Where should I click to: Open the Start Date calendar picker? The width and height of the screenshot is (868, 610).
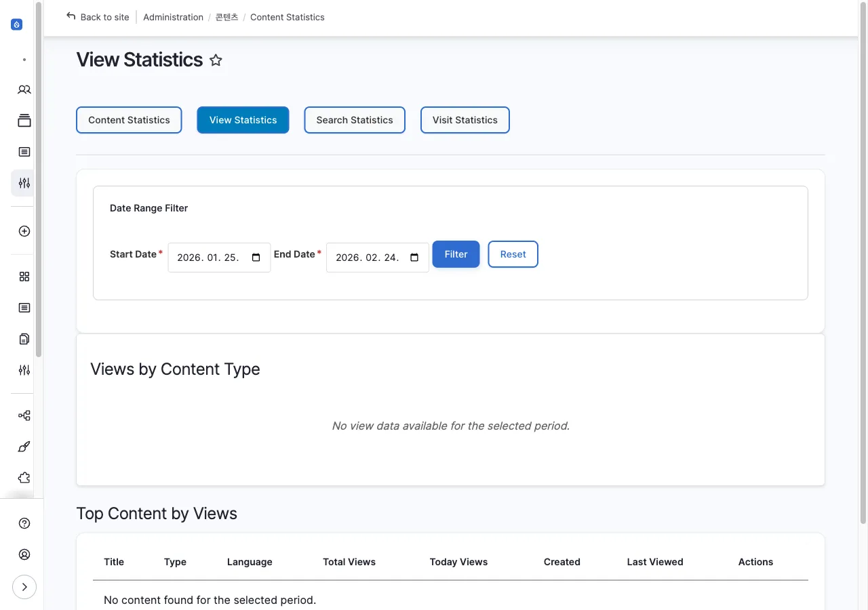pos(256,257)
